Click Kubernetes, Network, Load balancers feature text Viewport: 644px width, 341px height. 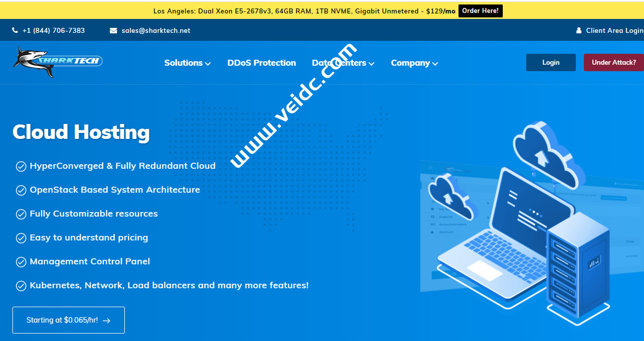169,285
